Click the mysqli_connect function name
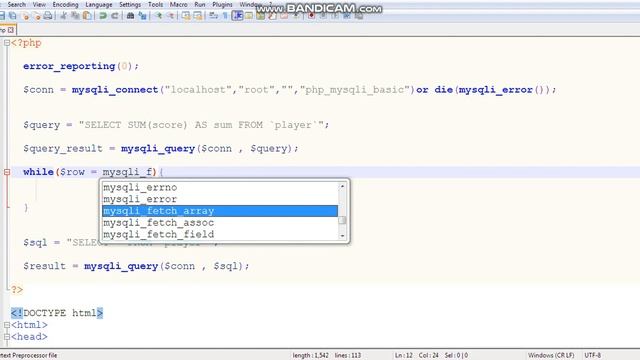This screenshot has height=360, width=640. pyautogui.click(x=115, y=90)
